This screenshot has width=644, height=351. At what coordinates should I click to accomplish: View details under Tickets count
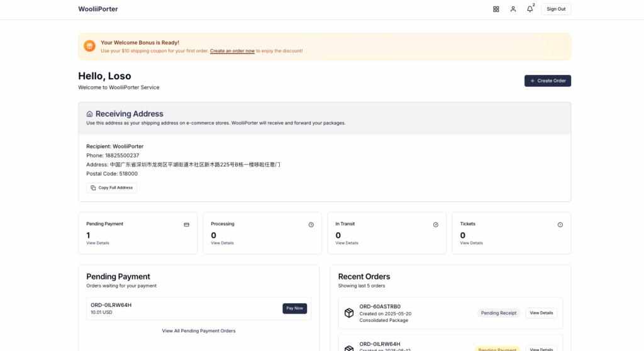tap(471, 243)
